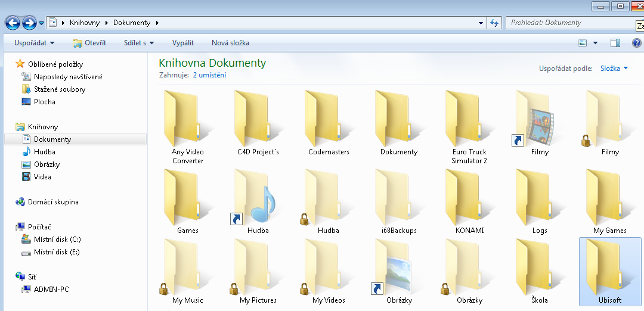644x311 pixels.
Task: Open the Sdílet s menu
Action: [139, 43]
